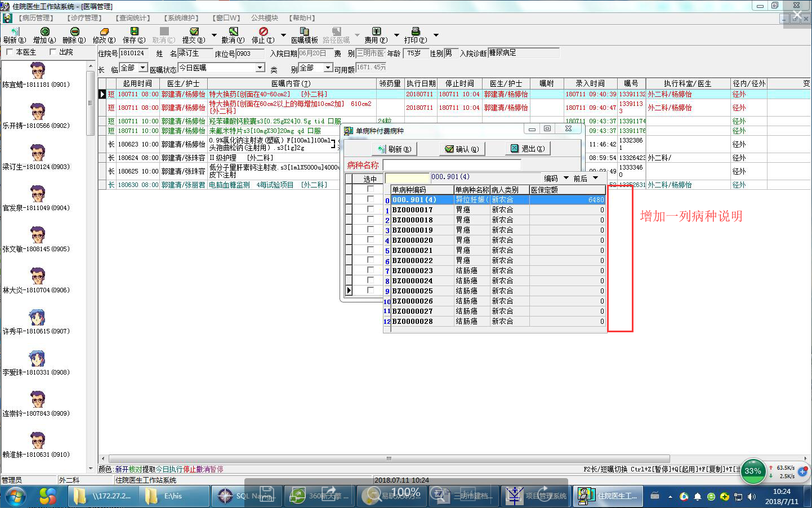Viewport: 812px width, 508px height.
Task: Open the 前后 dropdown arrow in disease dialog
Action: [595, 178]
